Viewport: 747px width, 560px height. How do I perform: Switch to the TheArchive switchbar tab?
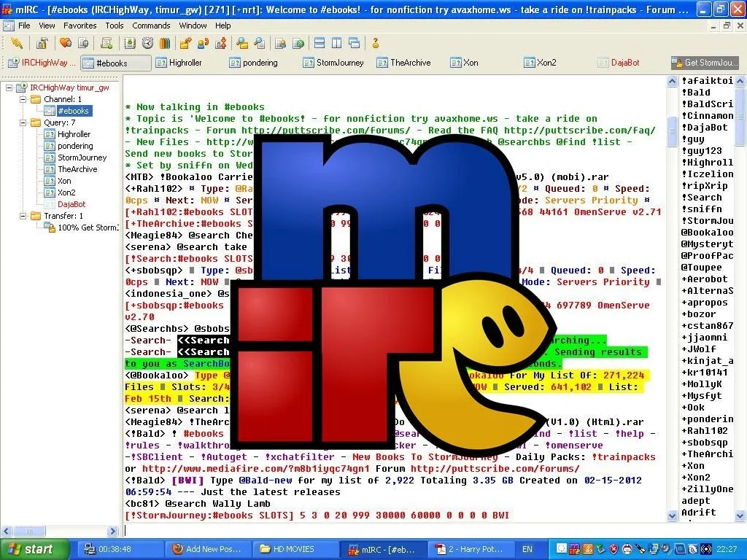click(x=410, y=63)
